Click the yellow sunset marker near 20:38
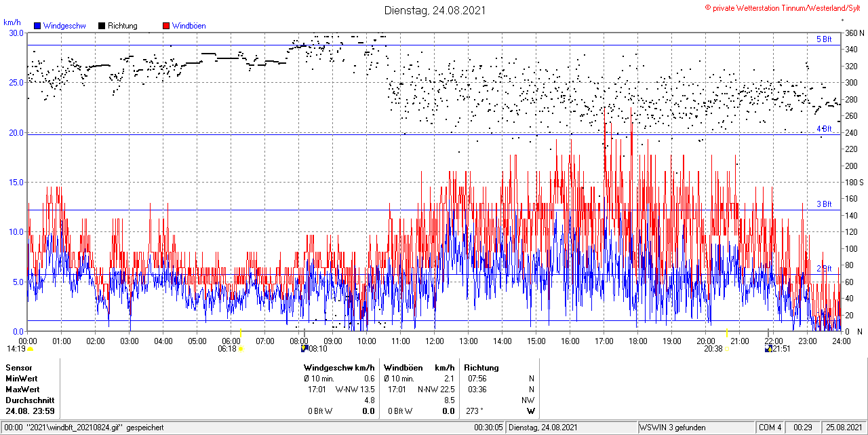868x435 pixels. click(x=727, y=333)
